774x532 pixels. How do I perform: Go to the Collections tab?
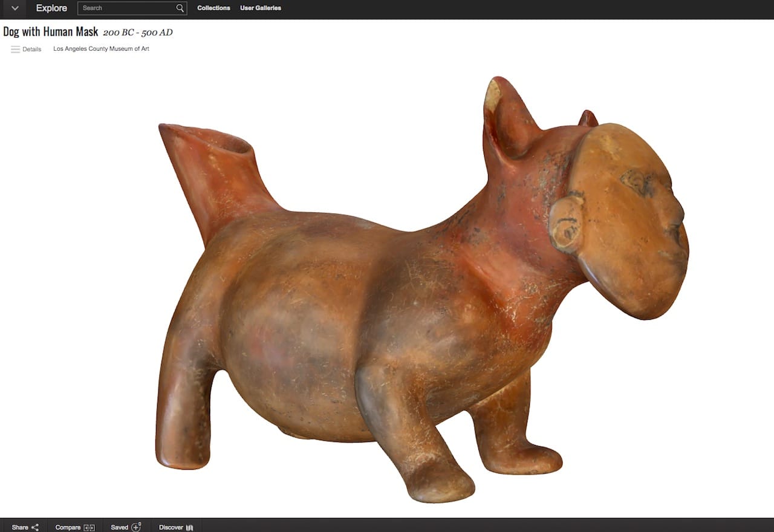pos(213,8)
